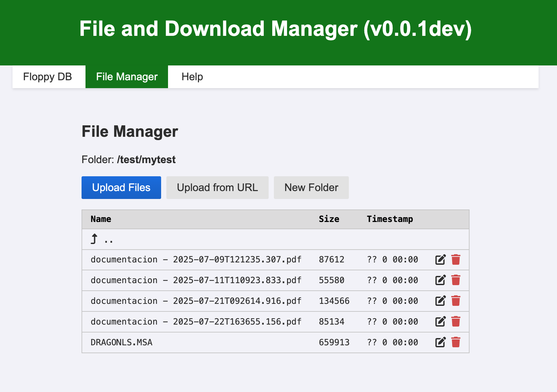Select size value 87612

[331, 259]
